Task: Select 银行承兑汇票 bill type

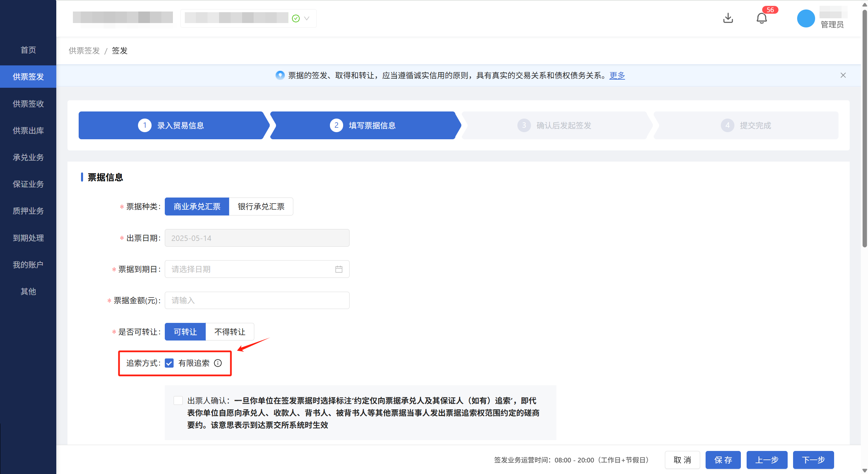Action: point(261,206)
